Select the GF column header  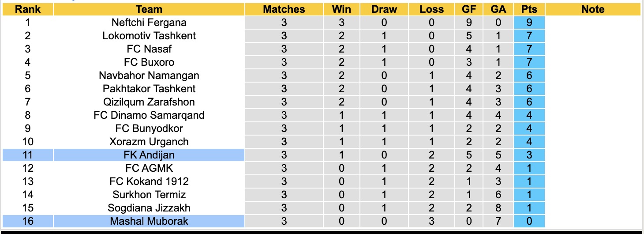point(469,9)
